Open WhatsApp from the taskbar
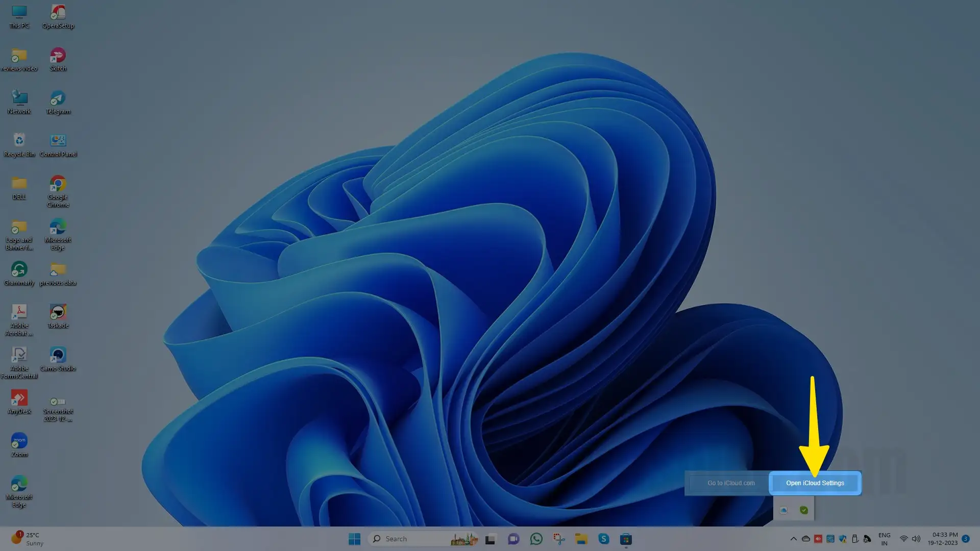 [x=536, y=539]
